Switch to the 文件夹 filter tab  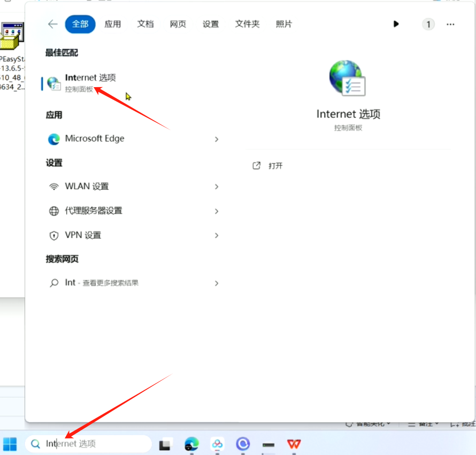(x=248, y=24)
